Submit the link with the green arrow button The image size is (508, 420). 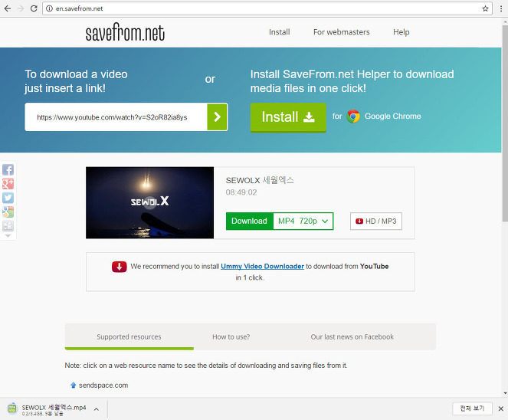click(217, 117)
